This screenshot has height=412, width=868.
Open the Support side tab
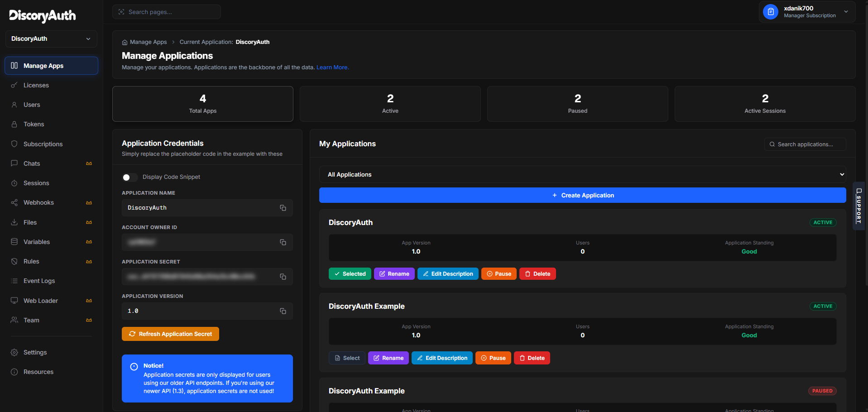(x=859, y=206)
